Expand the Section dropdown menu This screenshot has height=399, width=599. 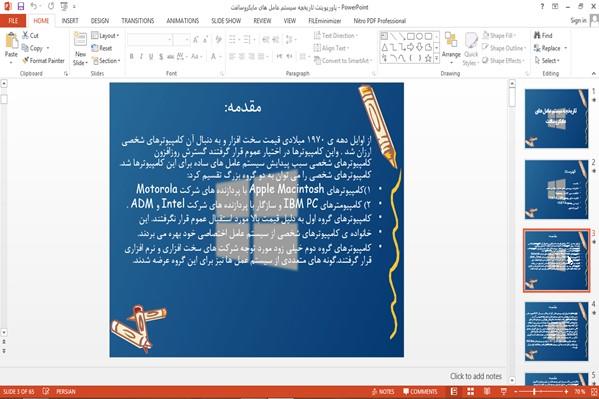coord(105,61)
